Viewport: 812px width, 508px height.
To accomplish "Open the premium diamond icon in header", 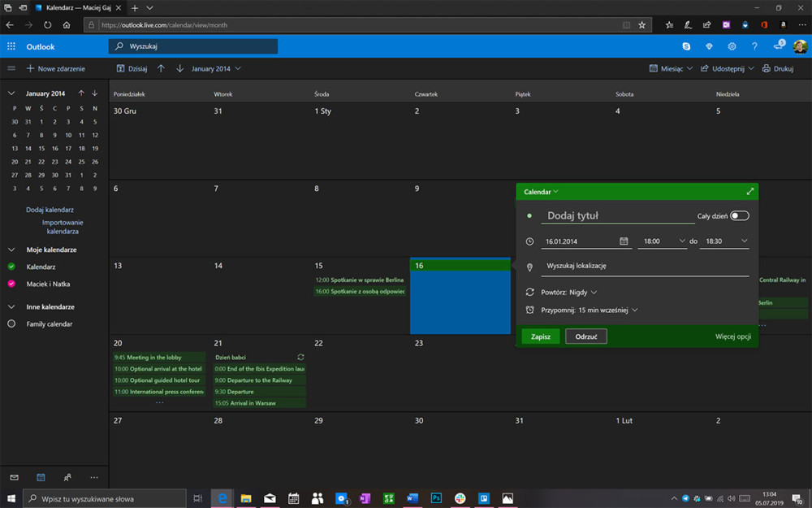I will pyautogui.click(x=709, y=46).
